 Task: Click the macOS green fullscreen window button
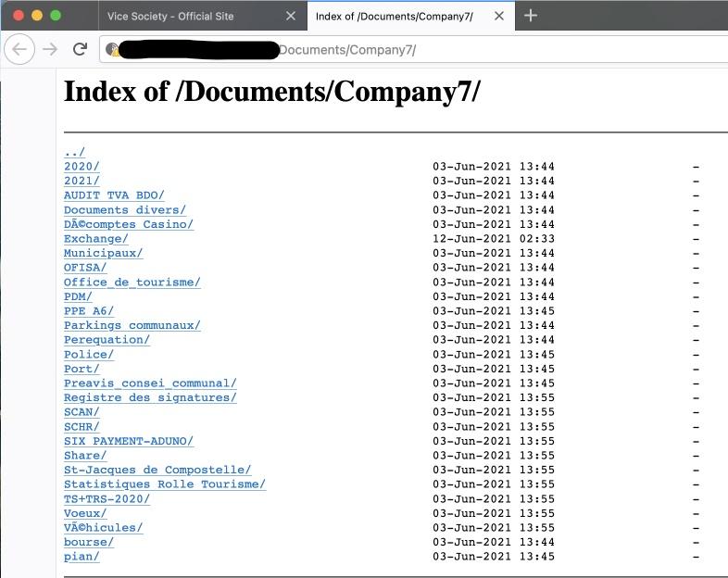(56, 16)
